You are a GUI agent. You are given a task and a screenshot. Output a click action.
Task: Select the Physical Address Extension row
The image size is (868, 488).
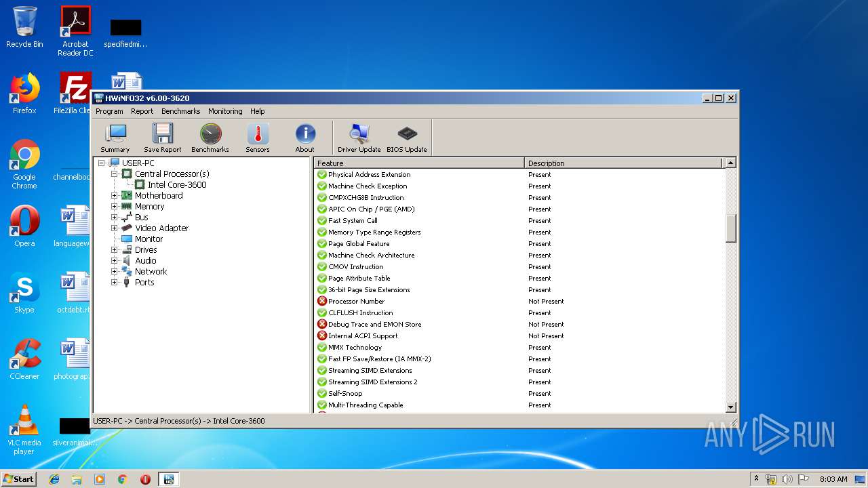click(519, 175)
